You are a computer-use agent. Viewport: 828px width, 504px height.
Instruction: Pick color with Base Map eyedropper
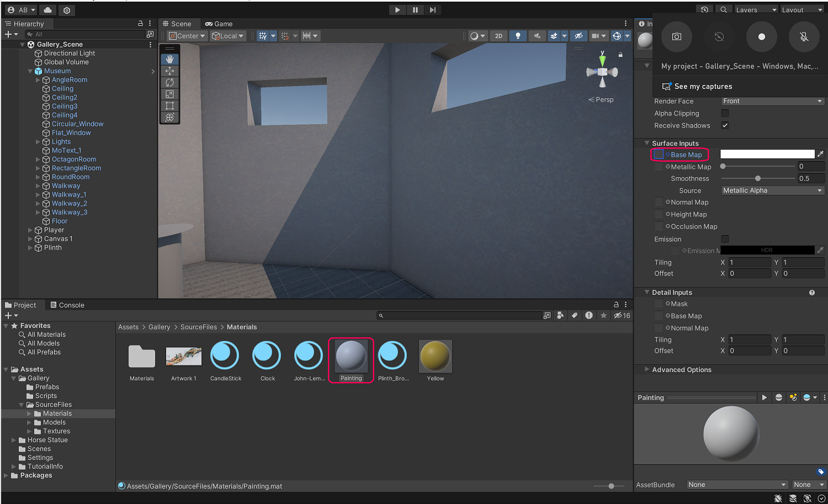coord(820,154)
